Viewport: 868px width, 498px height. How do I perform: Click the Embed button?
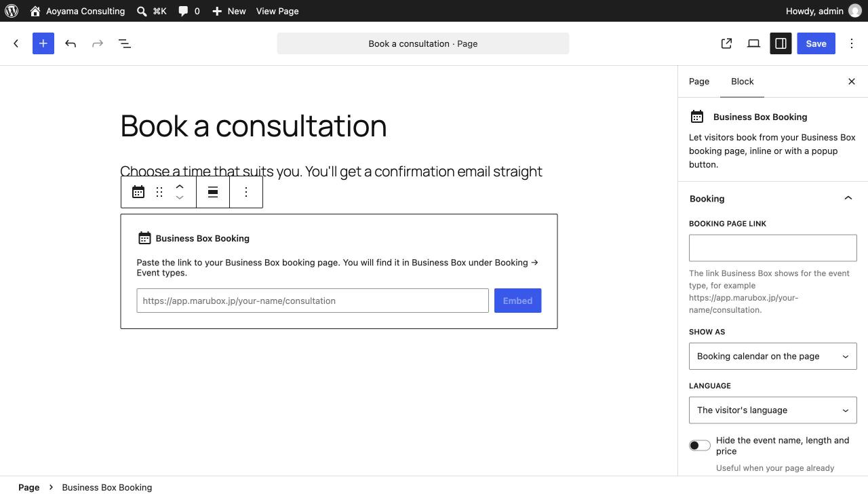(518, 301)
